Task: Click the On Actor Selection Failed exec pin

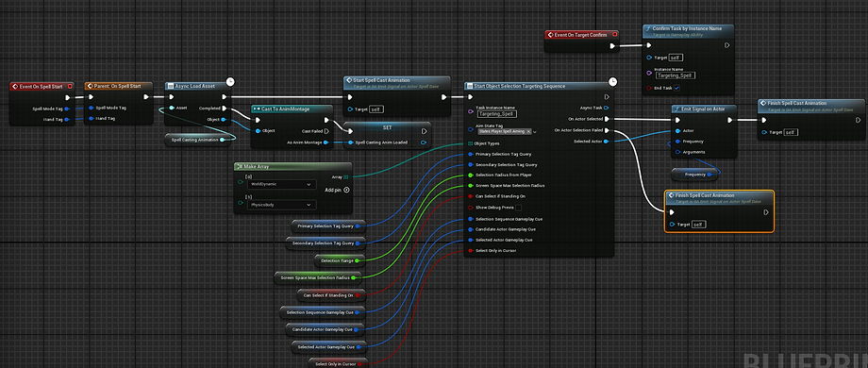Action: coord(607,130)
